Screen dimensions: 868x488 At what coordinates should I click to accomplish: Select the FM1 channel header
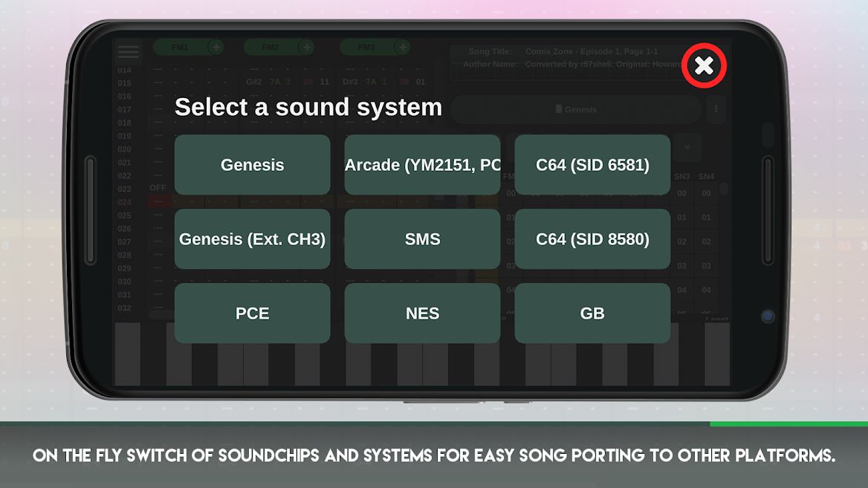[x=180, y=47]
